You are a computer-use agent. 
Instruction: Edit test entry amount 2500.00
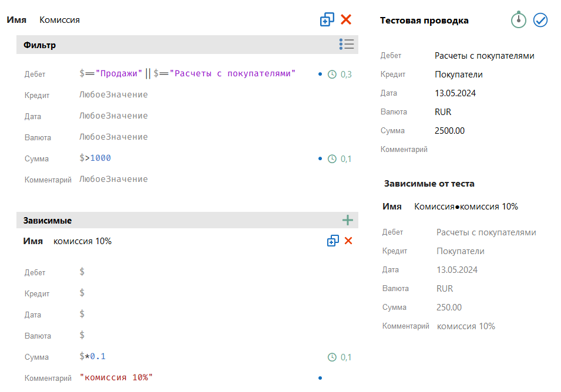click(449, 131)
